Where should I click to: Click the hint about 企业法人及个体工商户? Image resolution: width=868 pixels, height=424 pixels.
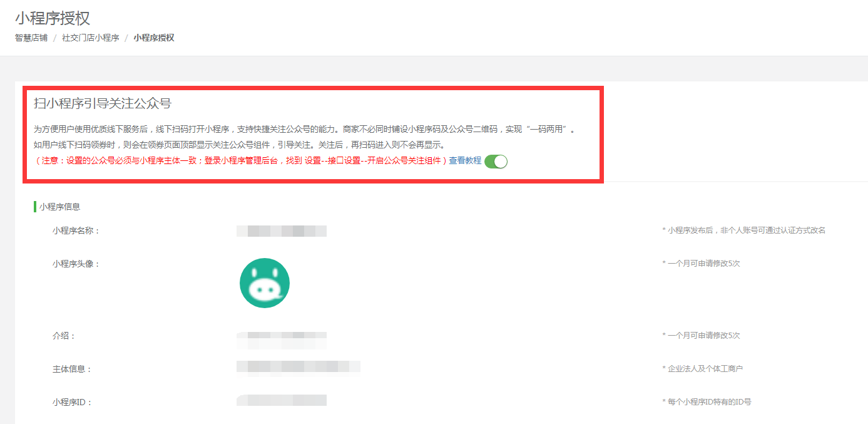702,368
